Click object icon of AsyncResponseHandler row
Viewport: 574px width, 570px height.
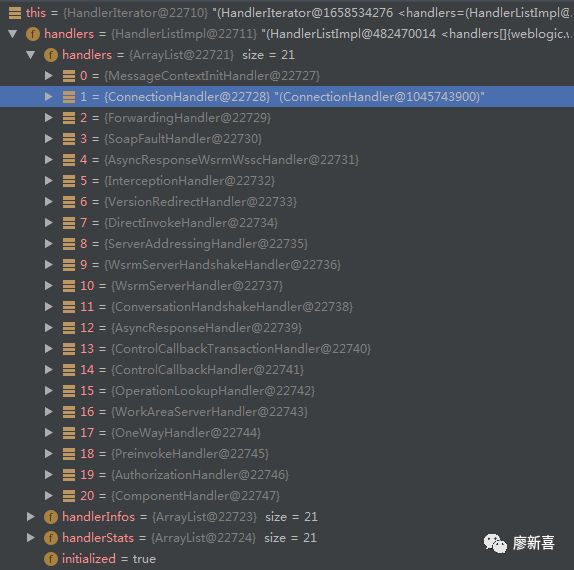[69, 328]
